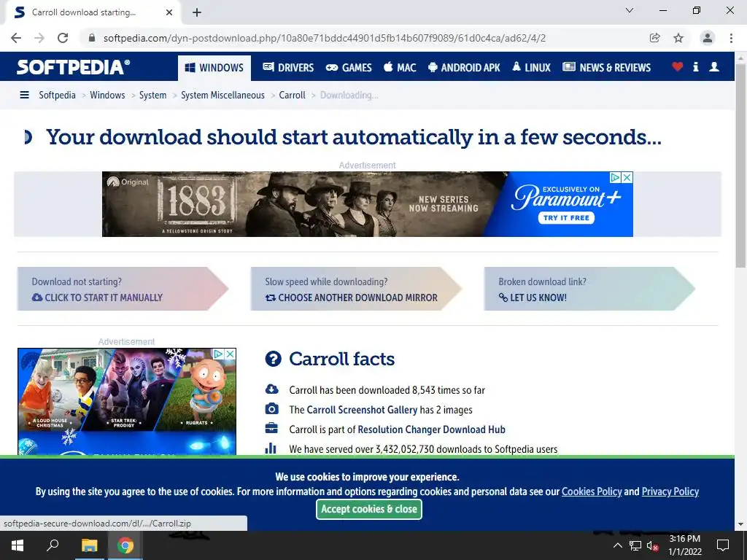Screen dimensions: 747x560
Task: Open Carroll breadcrumb link
Action: 292,95
